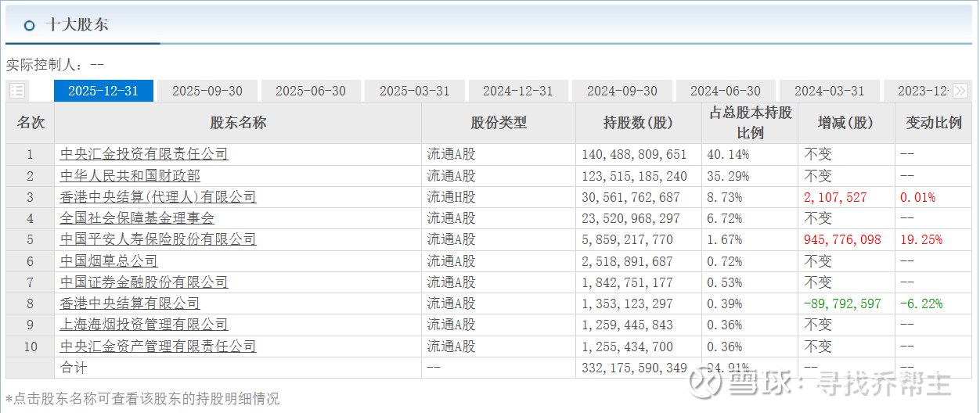Switch to the 2024-06-30 tab
Image resolution: width=980 pixels, height=413 pixels.
click(726, 91)
